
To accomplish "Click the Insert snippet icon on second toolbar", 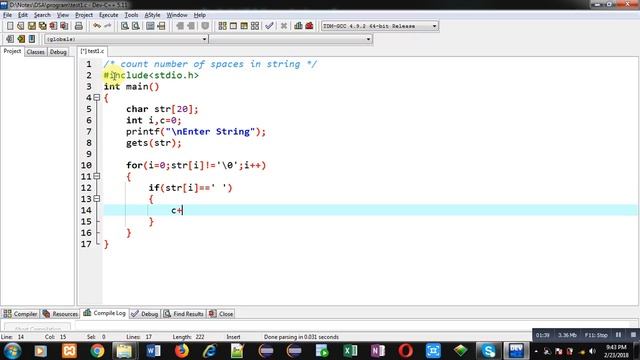I will (x=10, y=39).
